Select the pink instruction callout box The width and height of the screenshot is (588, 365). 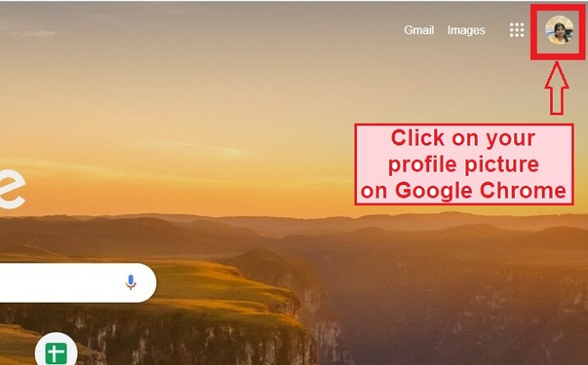[x=464, y=165]
